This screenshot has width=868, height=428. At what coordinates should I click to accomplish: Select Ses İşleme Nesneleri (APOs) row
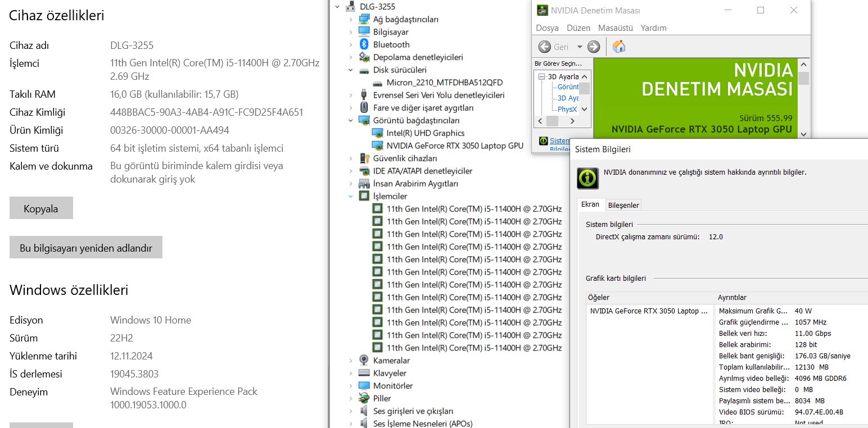[423, 424]
